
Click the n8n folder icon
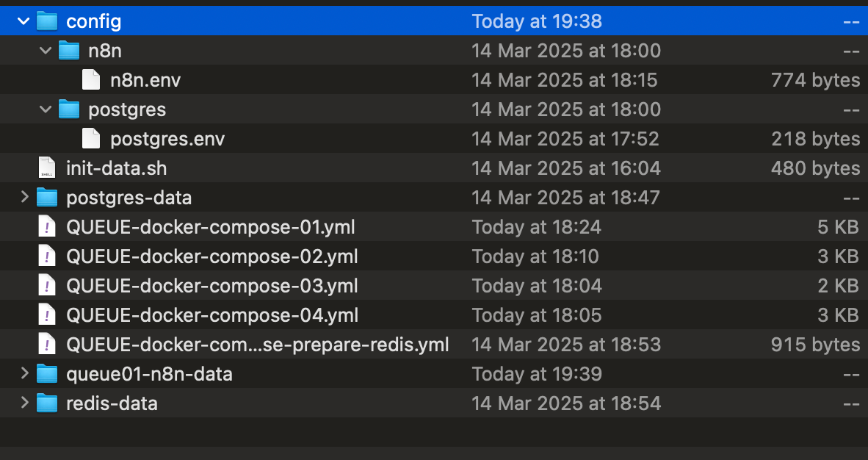coord(69,51)
